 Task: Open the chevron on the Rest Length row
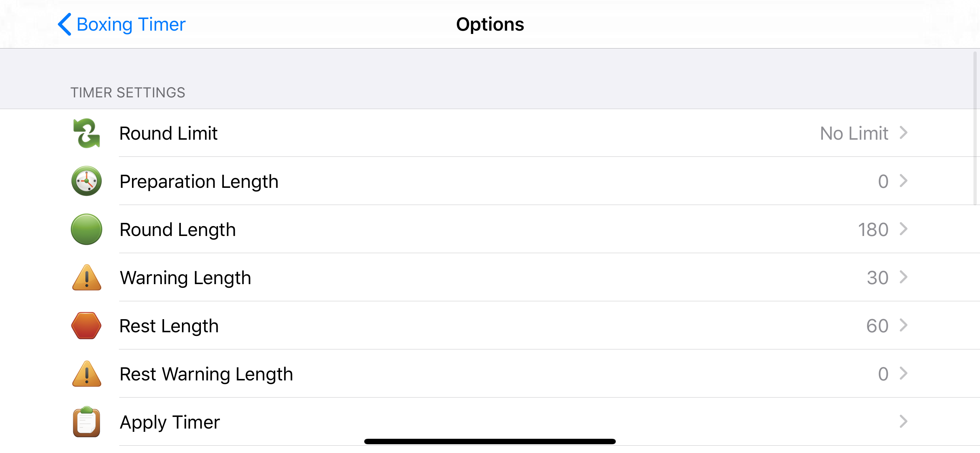pos(903,325)
